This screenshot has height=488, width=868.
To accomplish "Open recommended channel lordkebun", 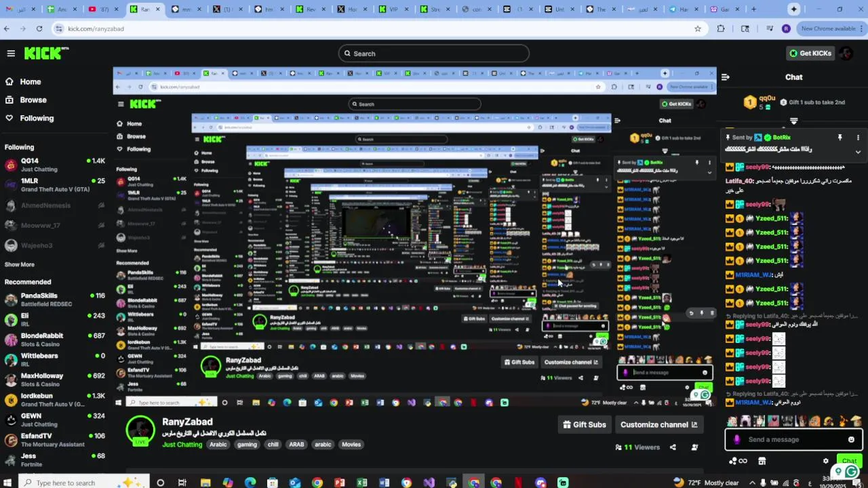I will [x=54, y=400].
